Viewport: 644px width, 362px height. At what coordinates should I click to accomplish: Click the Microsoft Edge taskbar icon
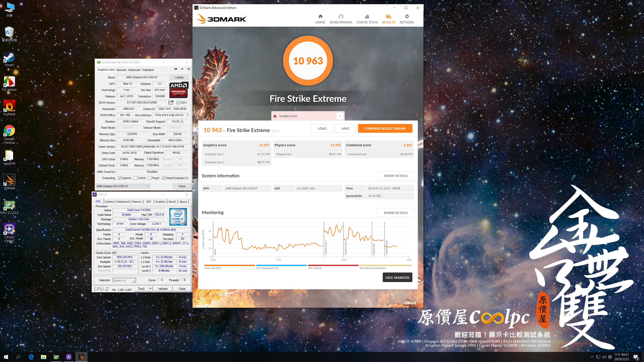[x=31, y=357]
